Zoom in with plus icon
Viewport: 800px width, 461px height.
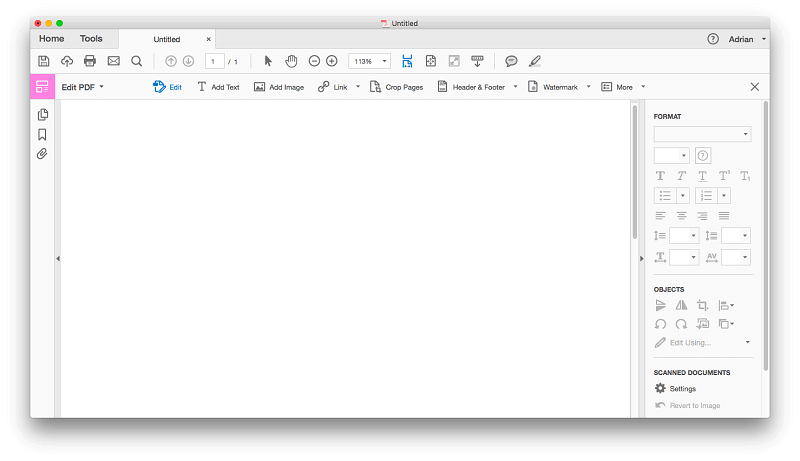(332, 61)
